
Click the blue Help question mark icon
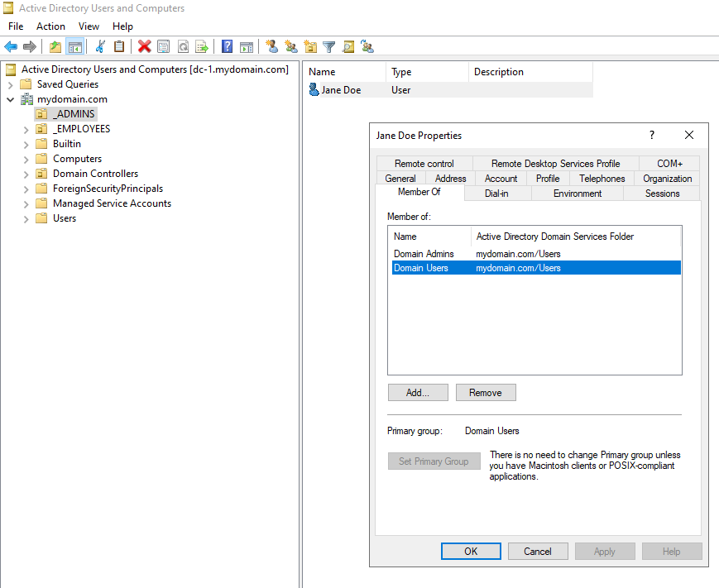click(227, 46)
